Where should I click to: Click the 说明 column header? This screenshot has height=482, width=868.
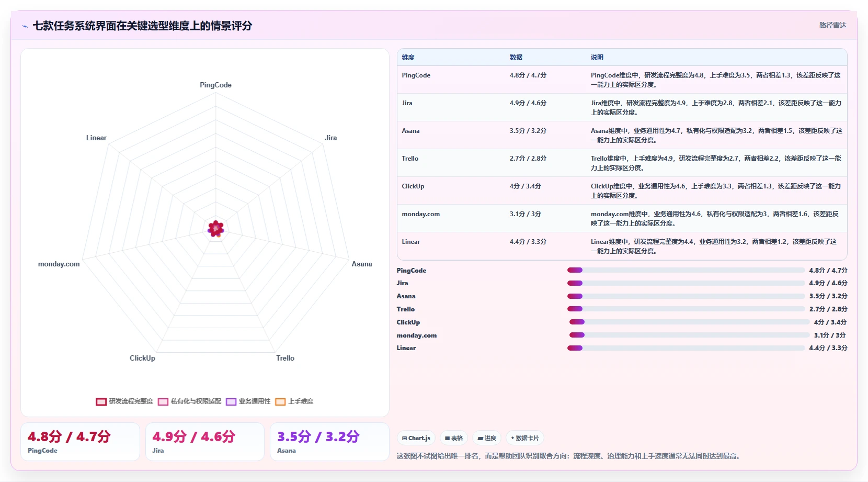pyautogui.click(x=597, y=58)
